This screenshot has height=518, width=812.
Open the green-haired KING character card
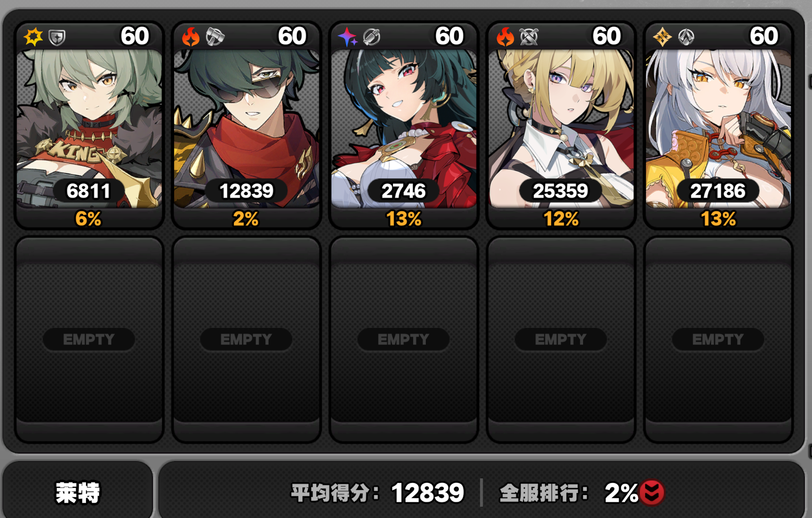tap(89, 125)
